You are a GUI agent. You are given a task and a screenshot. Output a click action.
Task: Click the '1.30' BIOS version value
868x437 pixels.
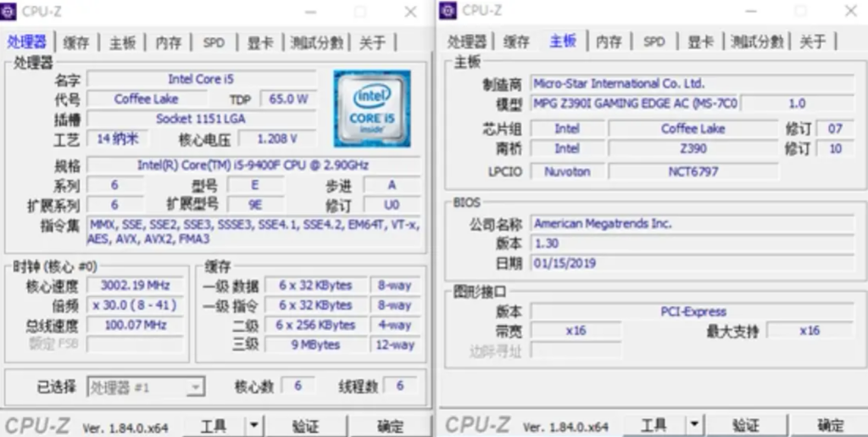[692, 244]
